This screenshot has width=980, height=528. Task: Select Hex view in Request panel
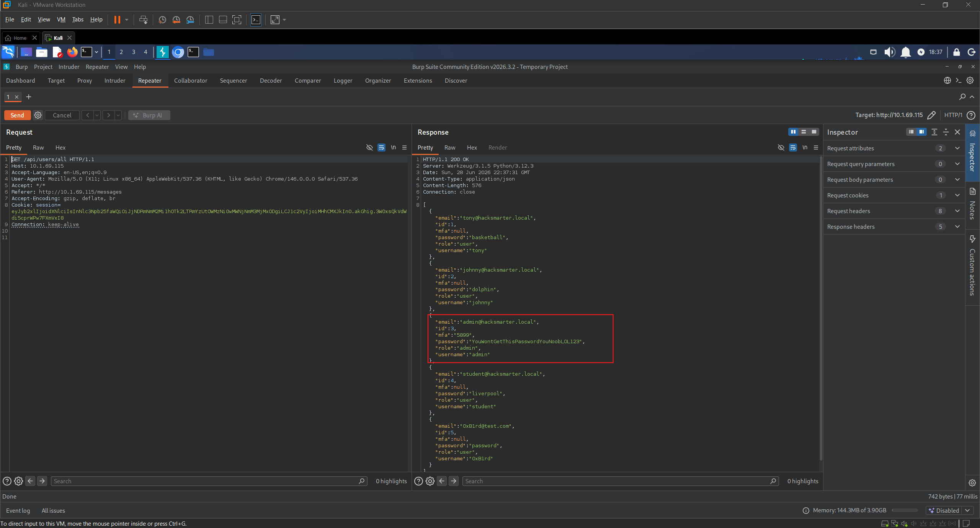tap(60, 148)
